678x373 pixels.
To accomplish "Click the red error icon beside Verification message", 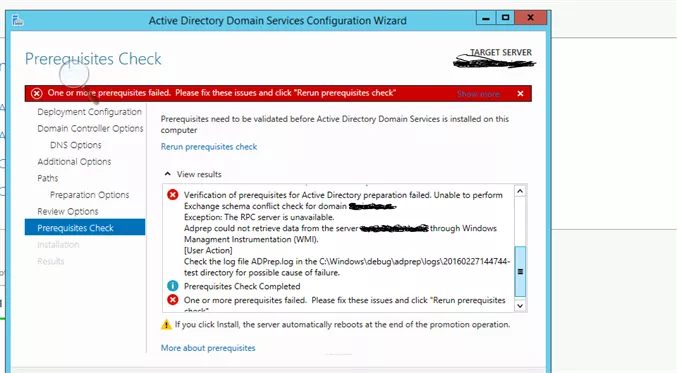I will coord(173,195).
